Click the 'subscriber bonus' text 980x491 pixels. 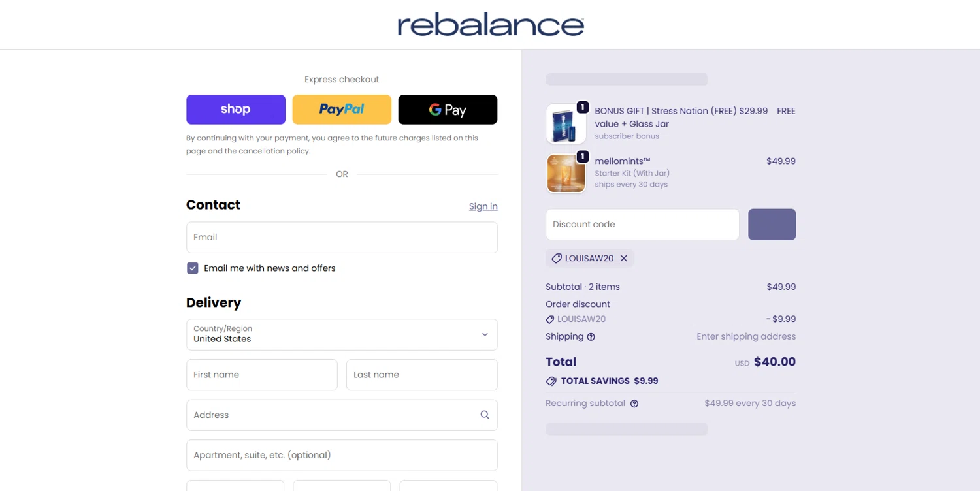click(x=627, y=136)
